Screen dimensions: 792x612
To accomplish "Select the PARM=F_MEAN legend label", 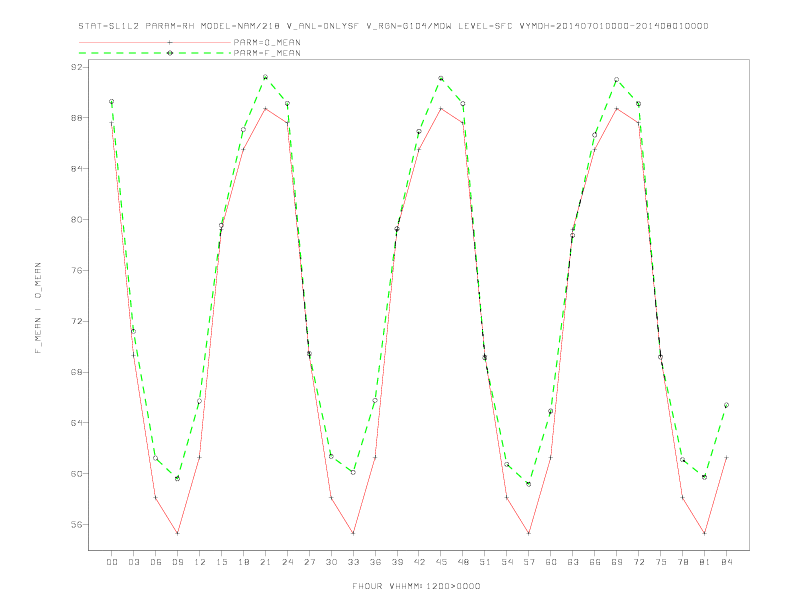I will [x=267, y=53].
